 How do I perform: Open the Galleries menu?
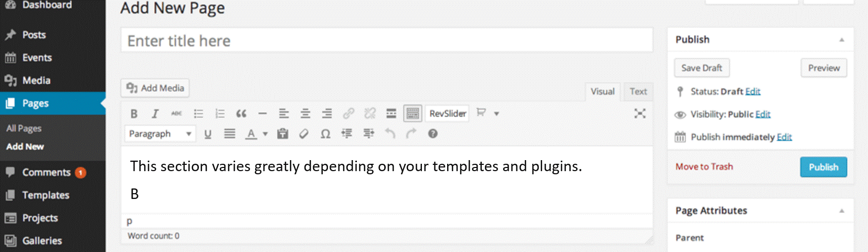point(52,240)
